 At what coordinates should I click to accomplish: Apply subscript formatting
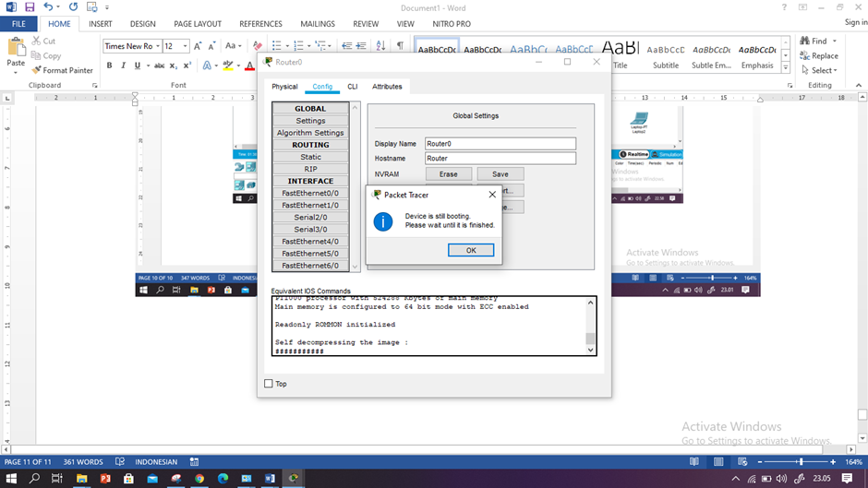point(174,65)
